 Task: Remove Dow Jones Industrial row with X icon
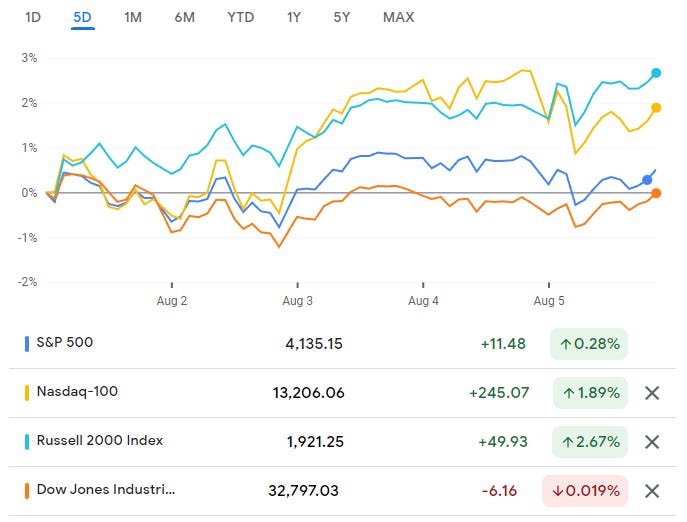pyautogui.click(x=652, y=491)
